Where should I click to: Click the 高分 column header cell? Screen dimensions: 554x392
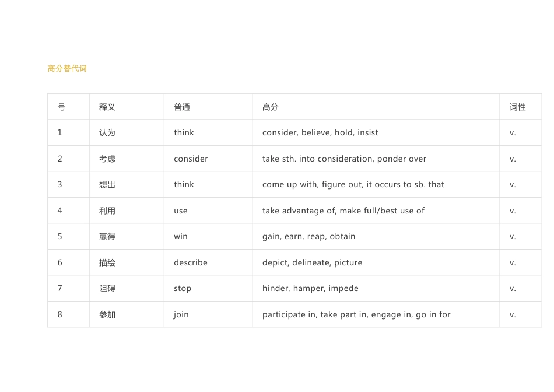coord(271,107)
